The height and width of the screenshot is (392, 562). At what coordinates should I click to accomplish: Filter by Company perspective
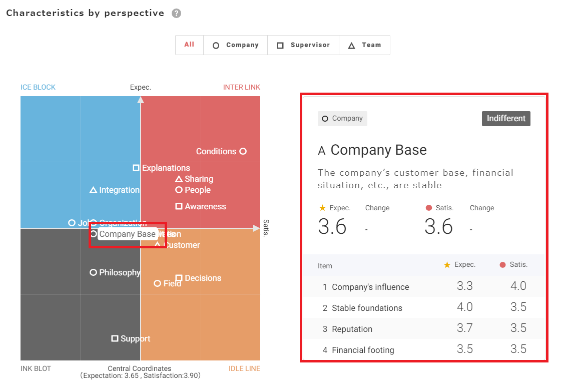tap(235, 45)
